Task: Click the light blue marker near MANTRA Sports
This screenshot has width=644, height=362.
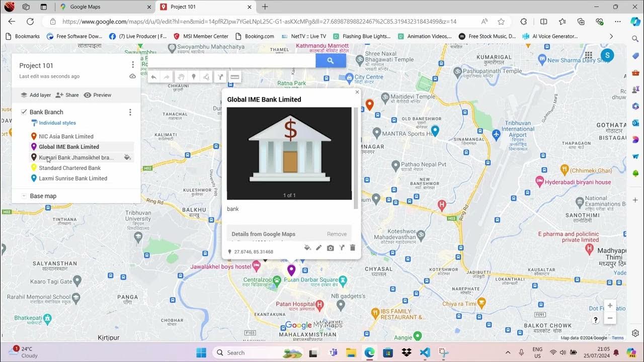Action: (x=435, y=131)
